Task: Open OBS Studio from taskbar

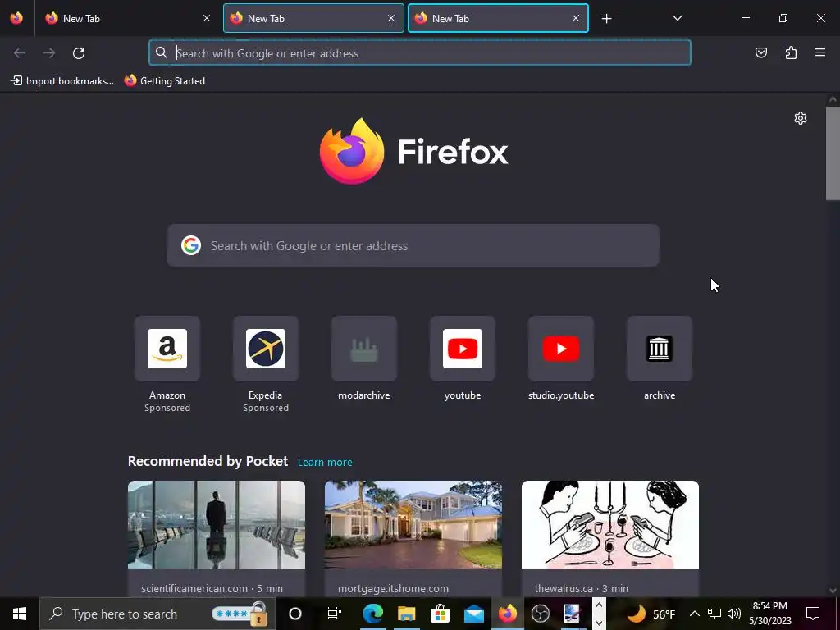Action: click(x=541, y=614)
